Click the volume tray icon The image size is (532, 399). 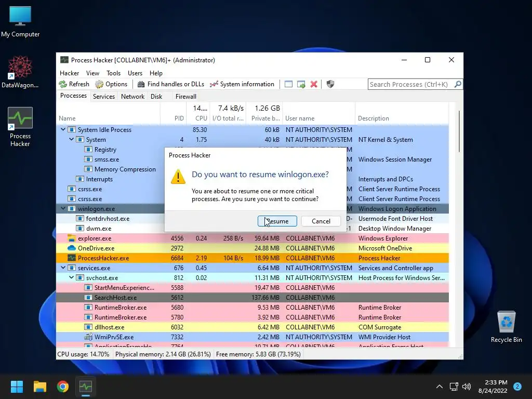(467, 387)
